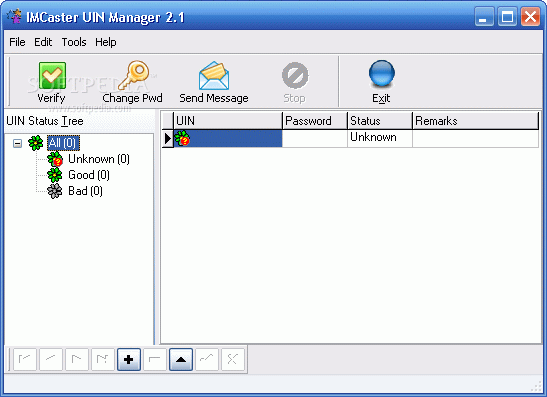Click the empty Remarks cell in first row
The width and height of the screenshot is (547, 397).
[x=476, y=138]
